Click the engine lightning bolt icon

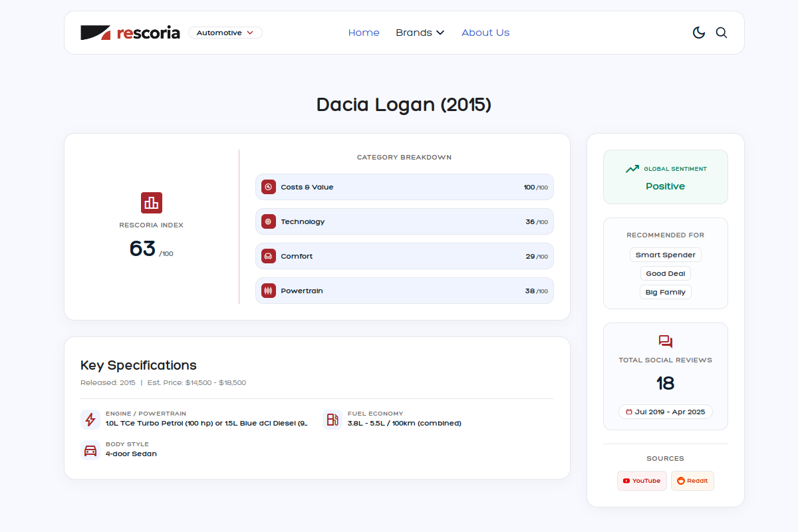pos(90,420)
